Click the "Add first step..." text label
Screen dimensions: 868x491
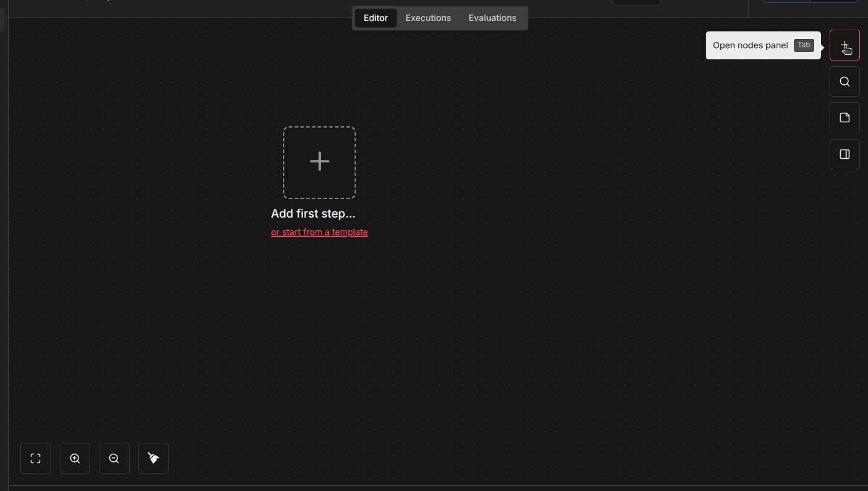point(313,214)
